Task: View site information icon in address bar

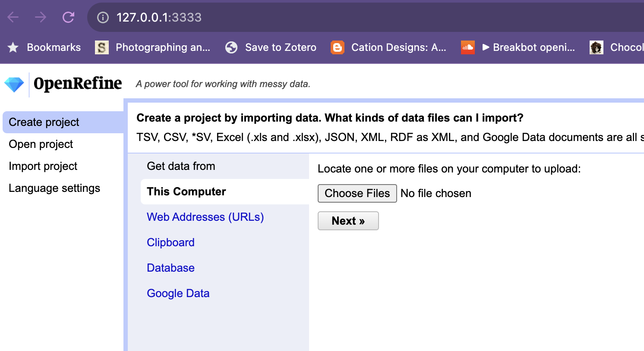Action: [x=103, y=17]
